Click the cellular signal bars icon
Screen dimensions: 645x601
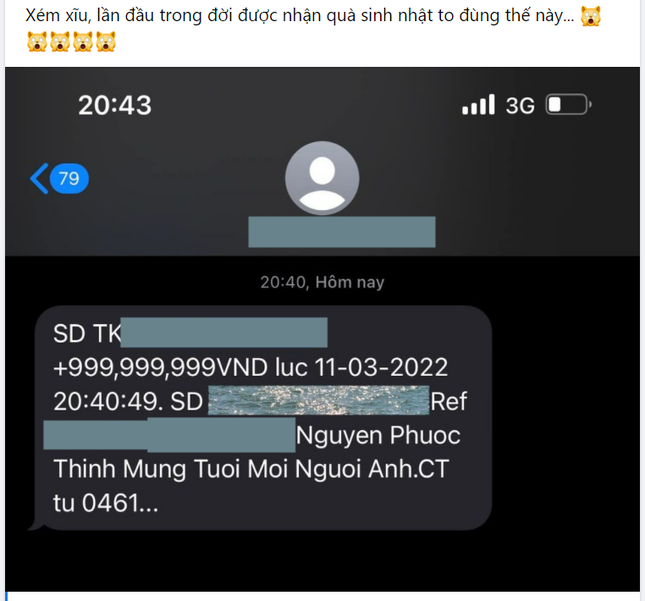click(x=478, y=104)
